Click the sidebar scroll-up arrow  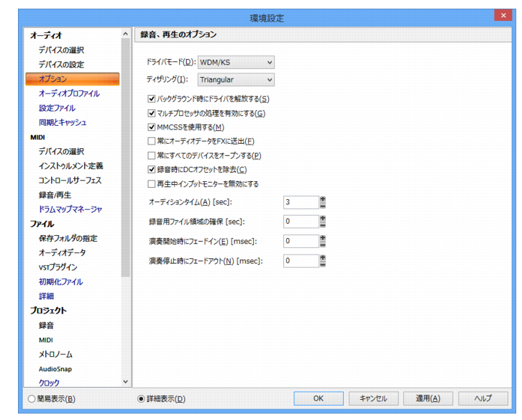tap(126, 34)
